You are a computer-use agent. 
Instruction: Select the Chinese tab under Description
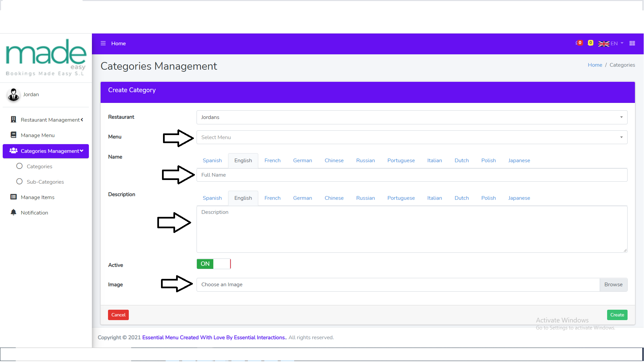(334, 198)
